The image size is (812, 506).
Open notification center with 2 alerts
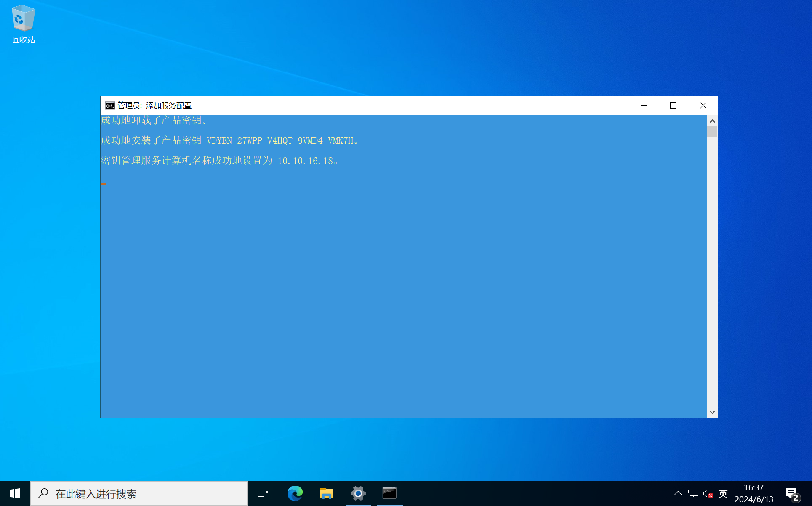(x=792, y=493)
